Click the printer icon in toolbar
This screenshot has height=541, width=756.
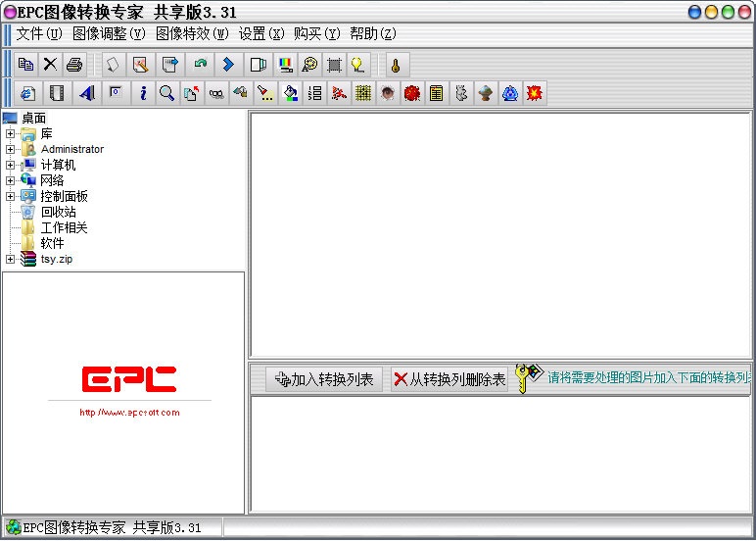click(74, 64)
